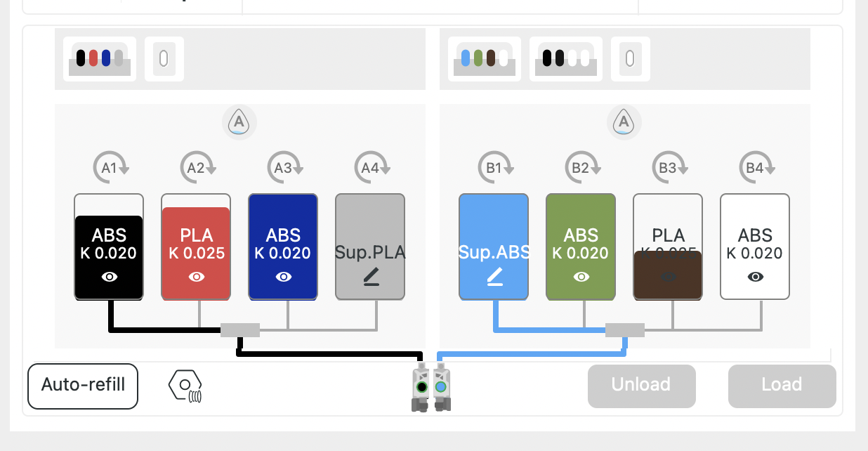Click the Auto-refill button
Image resolution: width=868 pixels, height=451 pixels.
click(83, 386)
